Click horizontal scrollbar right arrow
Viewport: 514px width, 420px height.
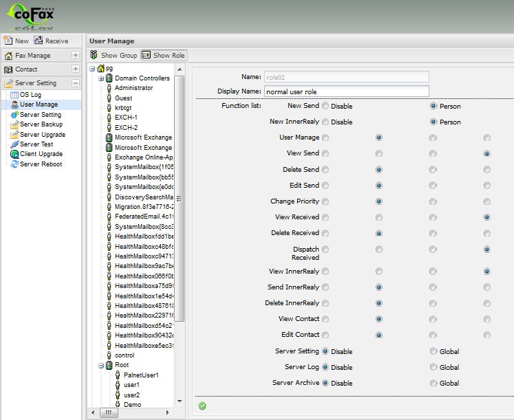point(168,412)
